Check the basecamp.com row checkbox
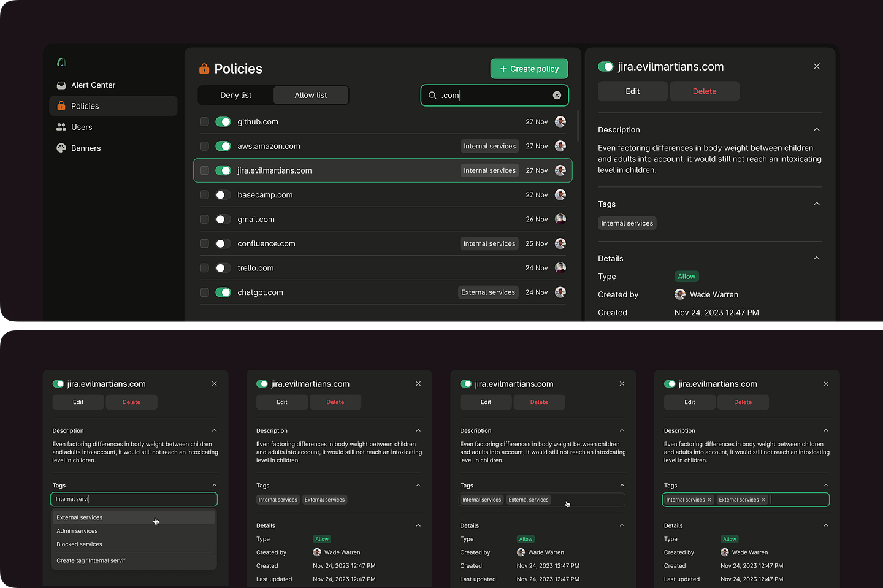This screenshot has width=883, height=588. (x=204, y=195)
